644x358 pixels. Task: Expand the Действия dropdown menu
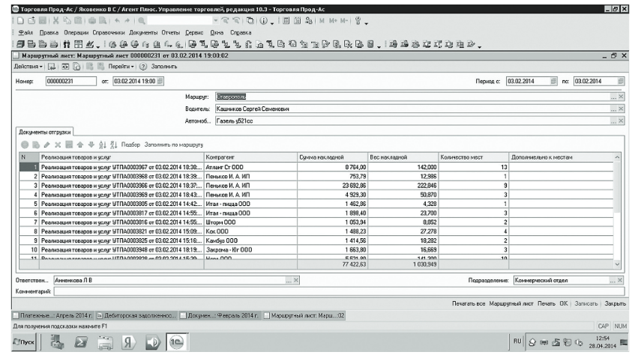pos(28,67)
